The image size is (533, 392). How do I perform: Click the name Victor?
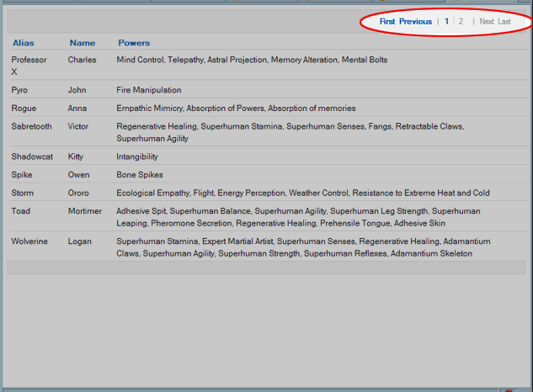77,126
